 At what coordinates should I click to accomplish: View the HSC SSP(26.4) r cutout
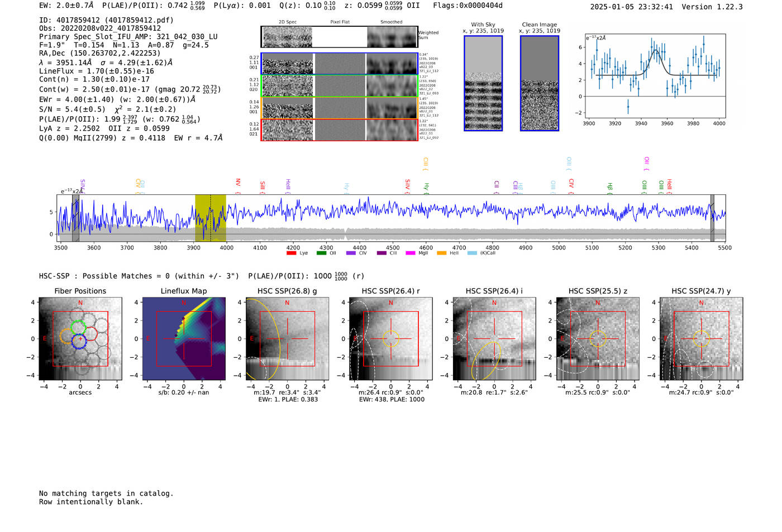390,338
